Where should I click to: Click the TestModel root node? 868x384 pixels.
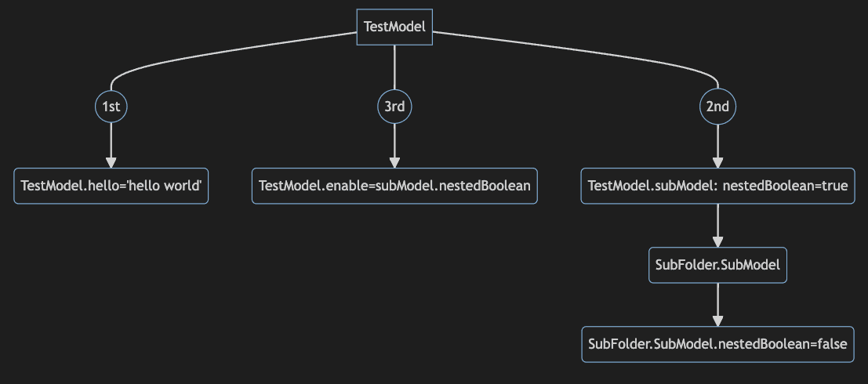click(394, 27)
